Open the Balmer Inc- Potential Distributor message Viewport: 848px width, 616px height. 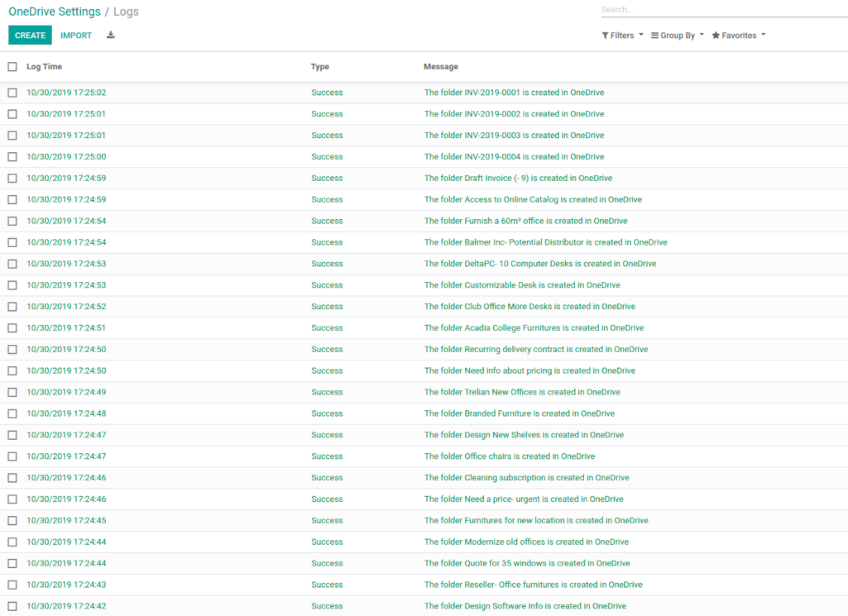click(546, 242)
